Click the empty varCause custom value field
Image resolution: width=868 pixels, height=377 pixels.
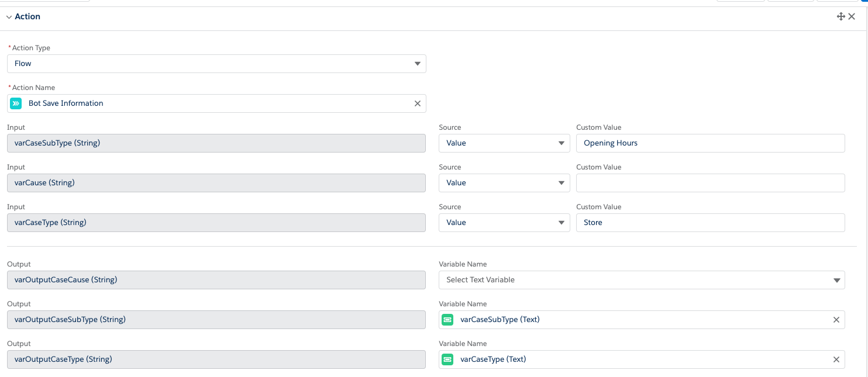click(710, 183)
